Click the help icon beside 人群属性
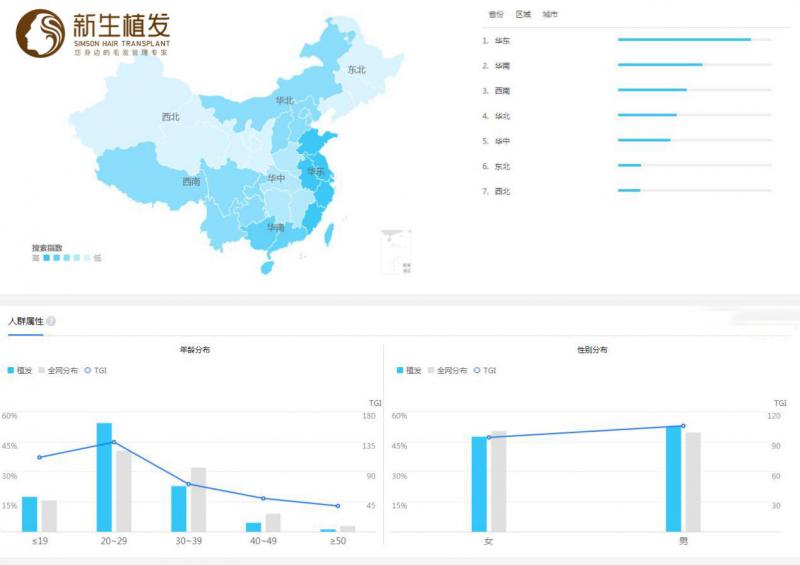The image size is (800, 565). (x=51, y=321)
